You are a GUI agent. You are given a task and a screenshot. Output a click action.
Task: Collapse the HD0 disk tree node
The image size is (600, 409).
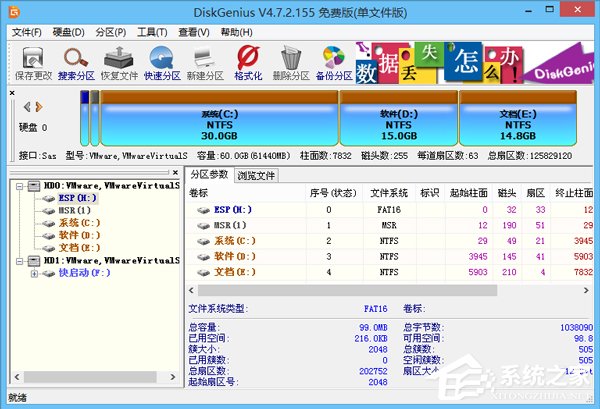(19, 186)
